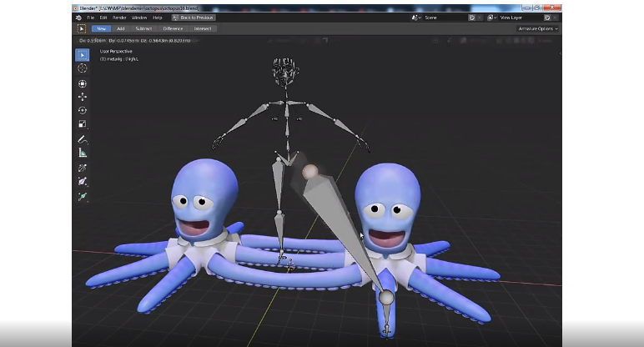Switch selection mode to Subtract
644x347 pixels.
143,28
